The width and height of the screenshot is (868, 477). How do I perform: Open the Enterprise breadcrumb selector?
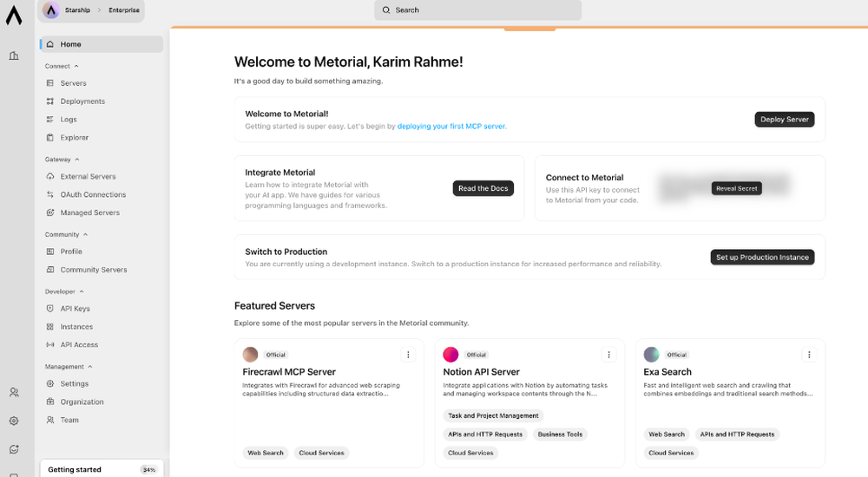click(x=124, y=10)
